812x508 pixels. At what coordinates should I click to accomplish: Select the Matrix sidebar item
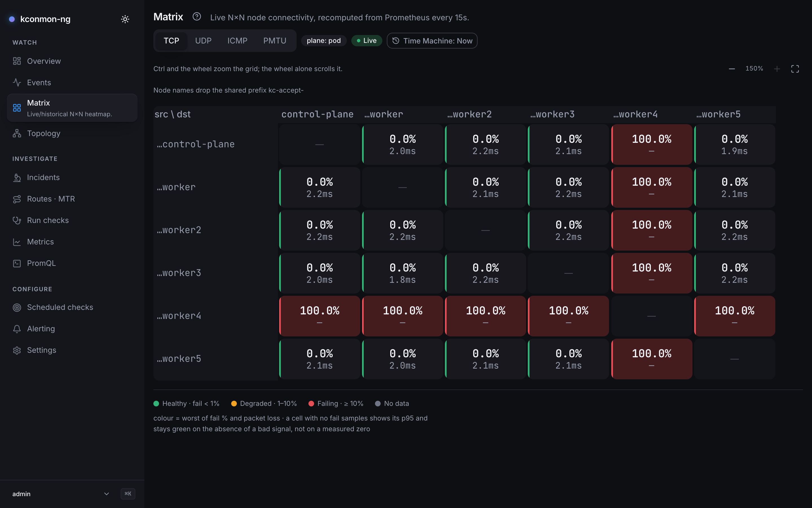(x=72, y=108)
